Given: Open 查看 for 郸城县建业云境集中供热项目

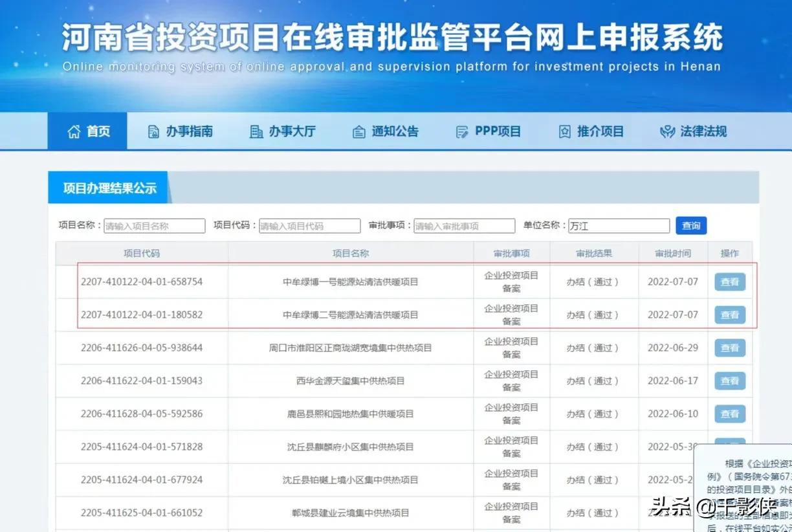Looking at the screenshot, I should click(729, 512).
